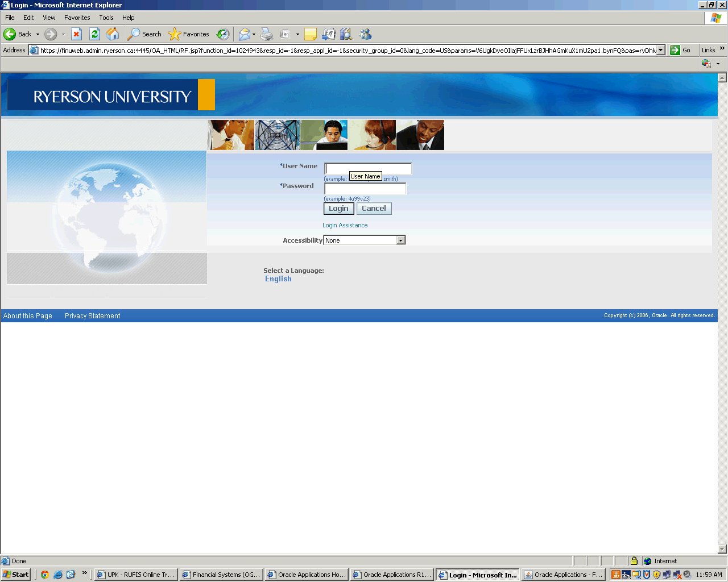Viewport: 728px width, 582px height.
Task: Click the Password input field
Action: coord(365,189)
